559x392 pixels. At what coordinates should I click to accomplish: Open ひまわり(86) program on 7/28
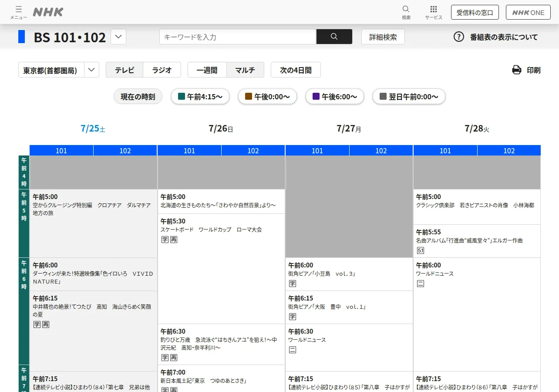[x=477, y=382]
